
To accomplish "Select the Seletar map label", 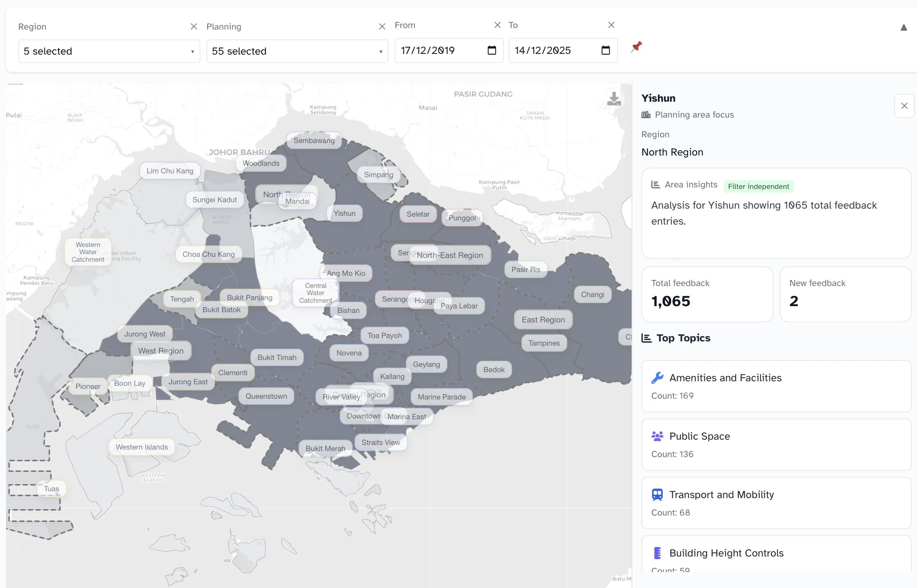I will point(418,214).
